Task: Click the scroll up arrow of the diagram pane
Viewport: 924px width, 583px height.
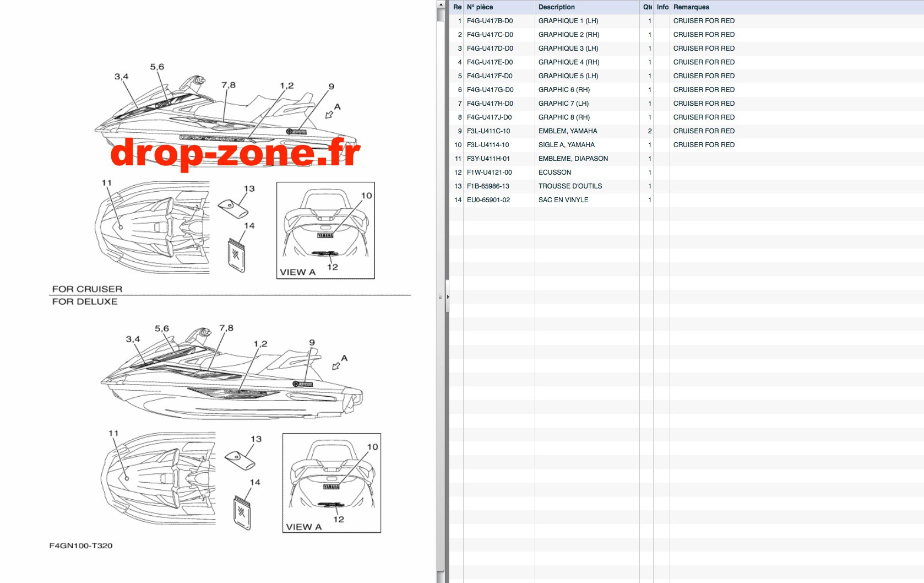Action: 441,4
